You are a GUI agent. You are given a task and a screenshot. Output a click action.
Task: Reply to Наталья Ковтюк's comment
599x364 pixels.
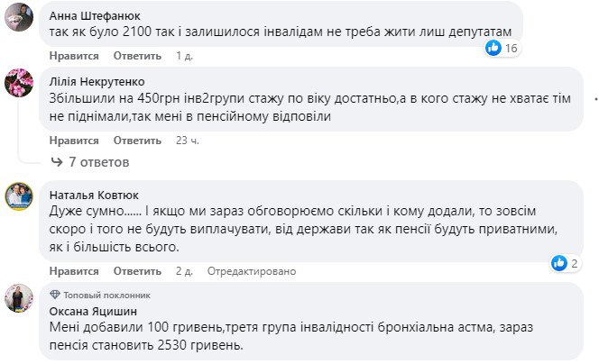[137, 270]
